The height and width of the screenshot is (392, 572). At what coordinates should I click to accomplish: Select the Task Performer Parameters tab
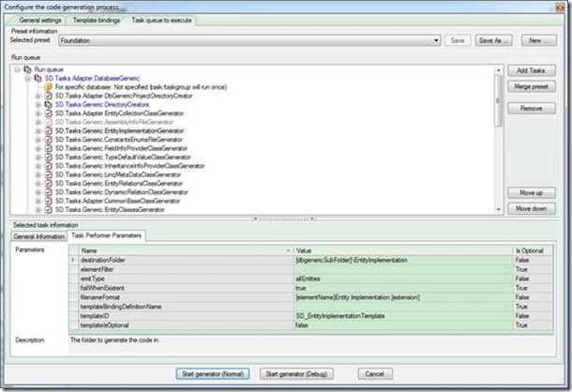(106, 235)
